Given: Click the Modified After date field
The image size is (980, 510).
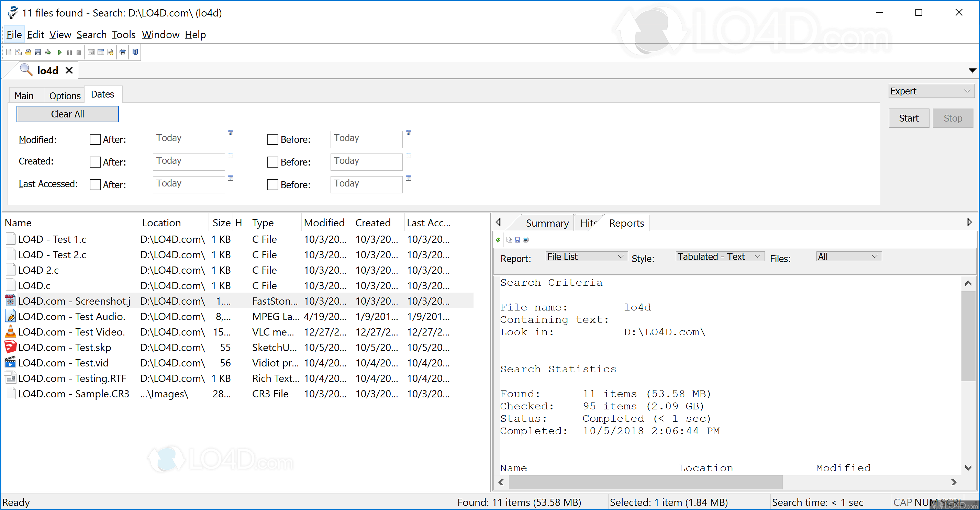Looking at the screenshot, I should [189, 139].
